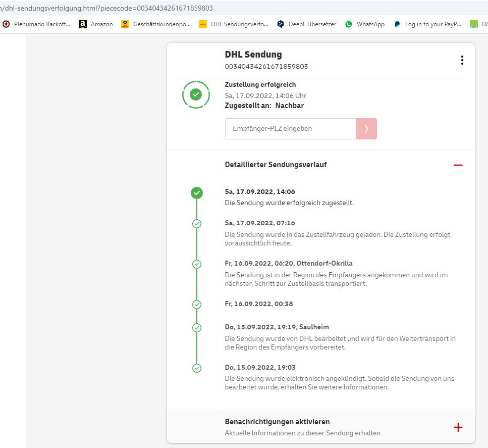Screen dimensions: 488x448
Task: Click the timeline checkmark for Saulheim
Action: click(x=197, y=328)
